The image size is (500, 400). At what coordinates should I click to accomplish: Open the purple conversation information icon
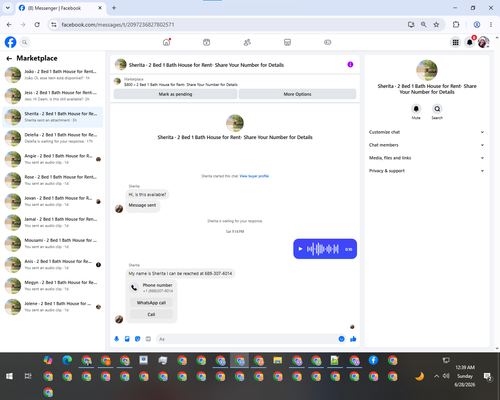click(x=350, y=64)
